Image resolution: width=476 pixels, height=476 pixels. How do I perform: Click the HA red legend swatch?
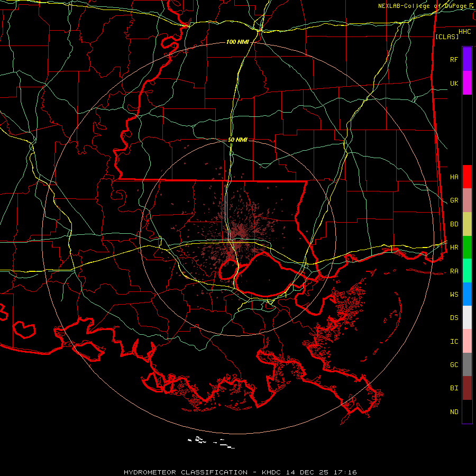pos(467,177)
